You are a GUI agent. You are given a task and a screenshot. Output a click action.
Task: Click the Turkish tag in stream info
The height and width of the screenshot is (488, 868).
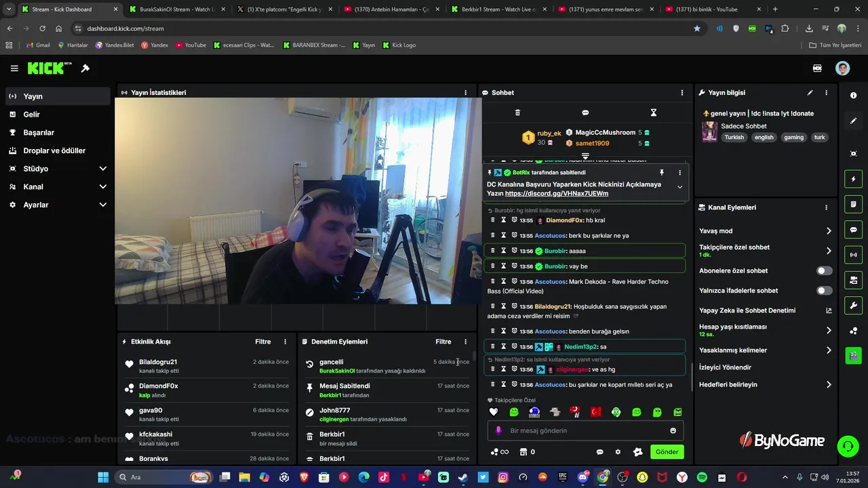(734, 138)
